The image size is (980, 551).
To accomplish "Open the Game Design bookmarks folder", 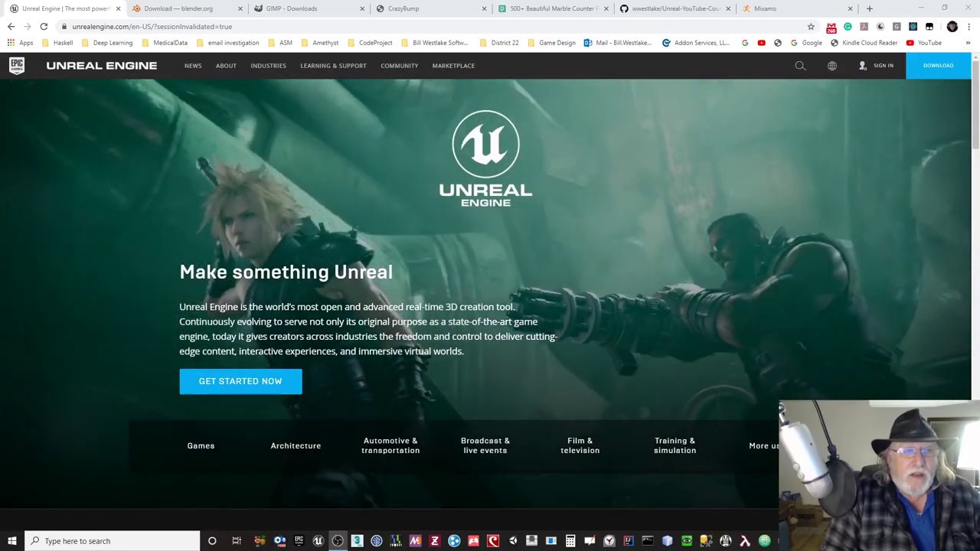I will pos(551,43).
